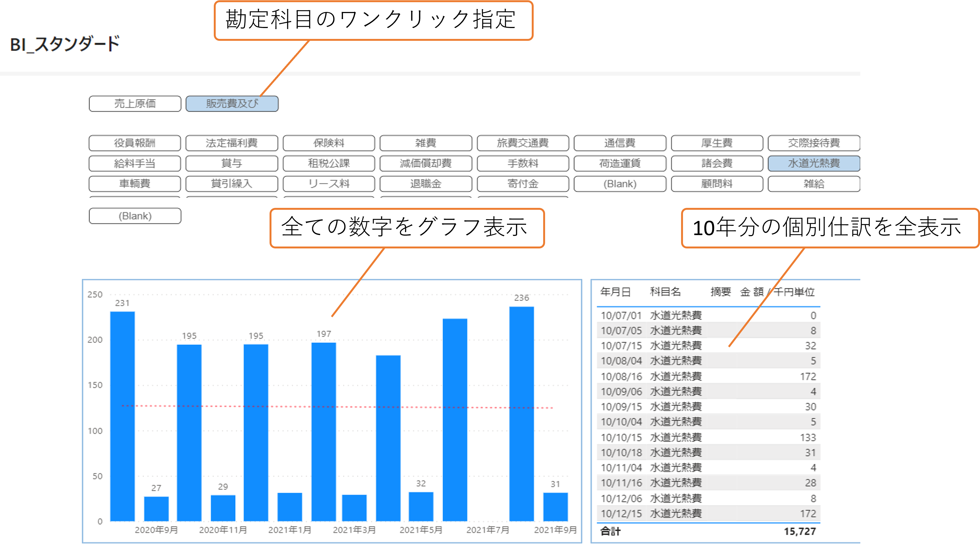Screen dimensions: 980x548
Task: Choose the 寄付金 account
Action: click(523, 184)
